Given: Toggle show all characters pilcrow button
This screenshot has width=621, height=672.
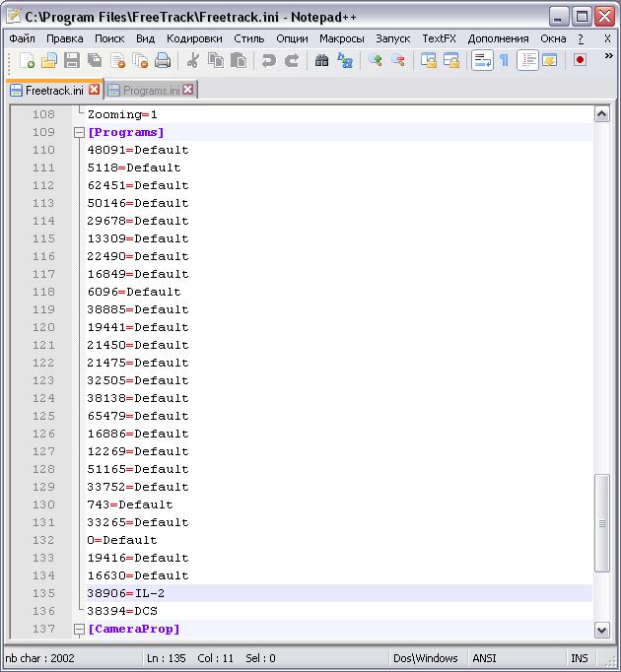Looking at the screenshot, I should click(505, 60).
